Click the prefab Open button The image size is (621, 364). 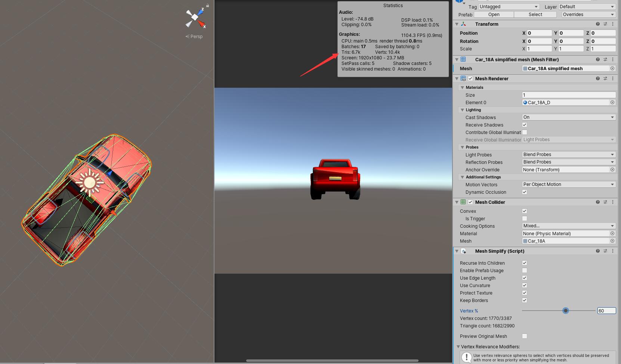pyautogui.click(x=494, y=14)
